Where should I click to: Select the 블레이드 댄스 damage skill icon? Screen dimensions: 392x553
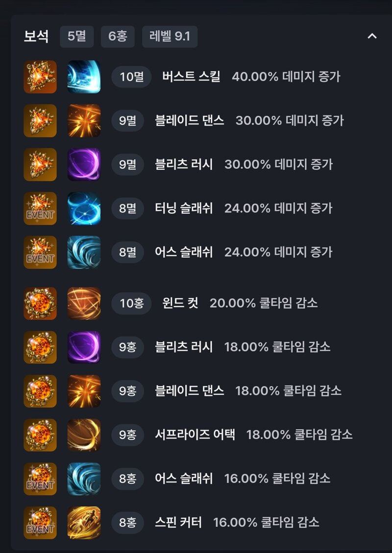pyautogui.click(x=84, y=120)
